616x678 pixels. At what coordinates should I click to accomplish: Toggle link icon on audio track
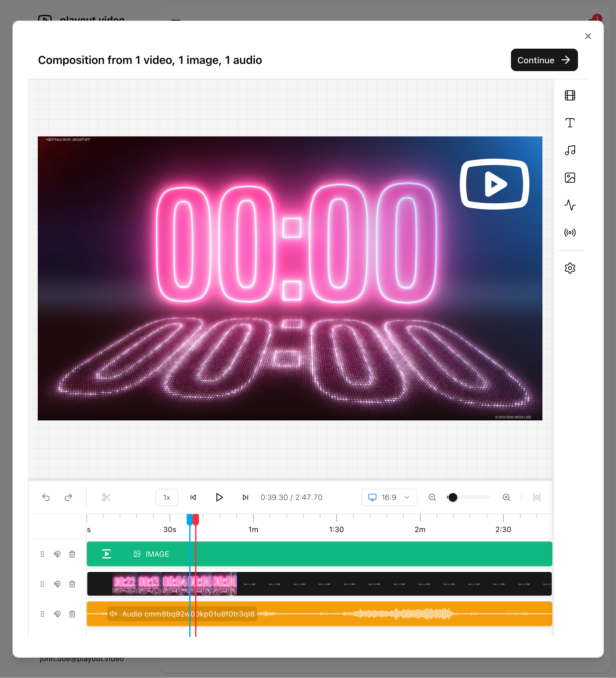[x=57, y=614]
